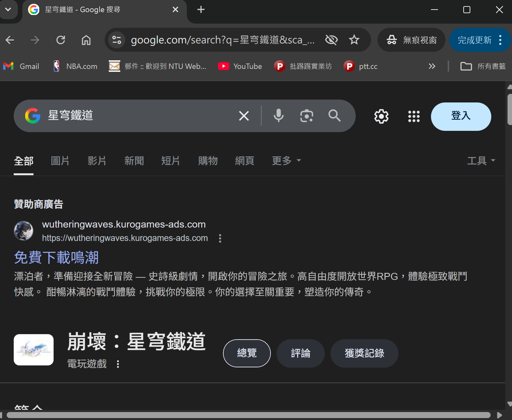Open third-party cookie blocked eye icon
Viewport: 512px width, 420px height.
[x=331, y=40]
